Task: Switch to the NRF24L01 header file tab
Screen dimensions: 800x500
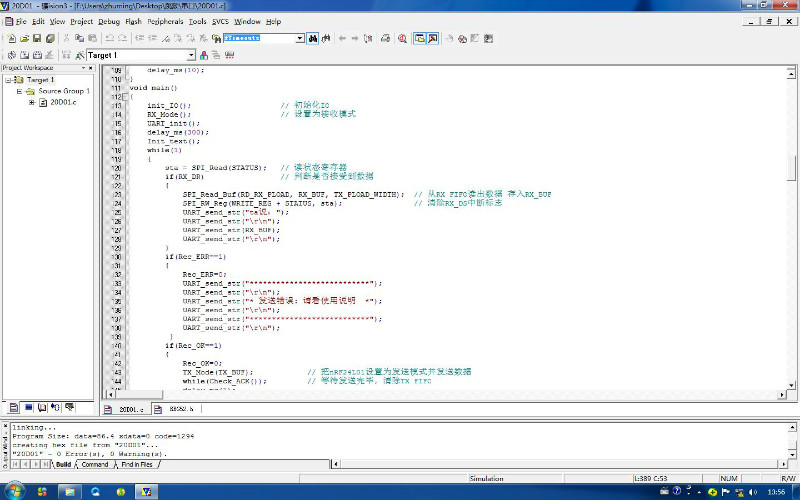Action: click(181, 409)
